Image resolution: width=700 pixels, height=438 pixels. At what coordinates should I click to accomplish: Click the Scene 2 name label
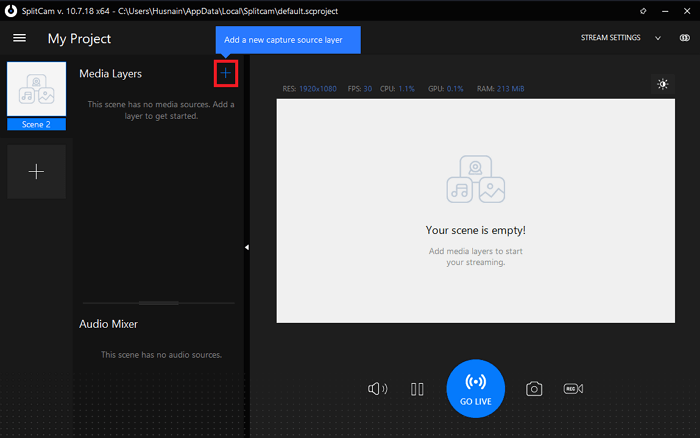click(37, 125)
